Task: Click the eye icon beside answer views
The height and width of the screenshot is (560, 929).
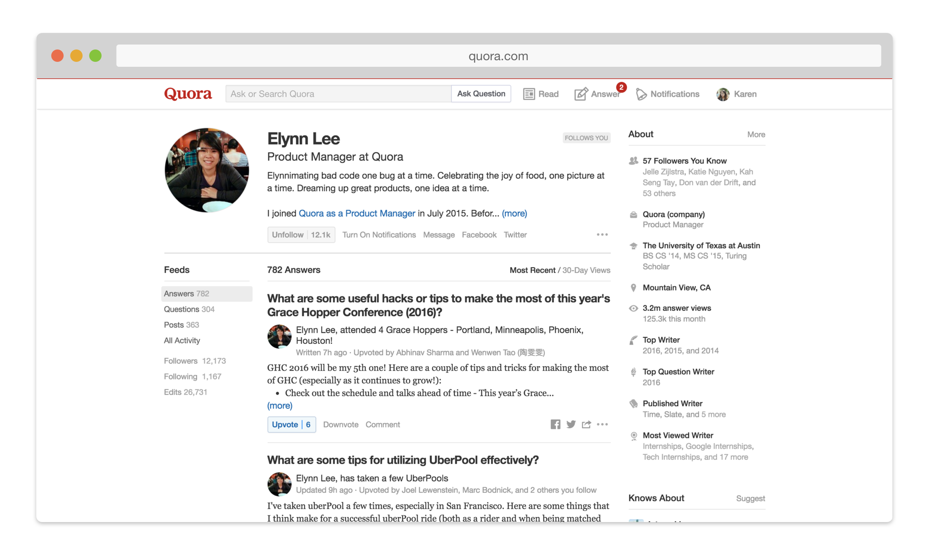Action: (633, 308)
